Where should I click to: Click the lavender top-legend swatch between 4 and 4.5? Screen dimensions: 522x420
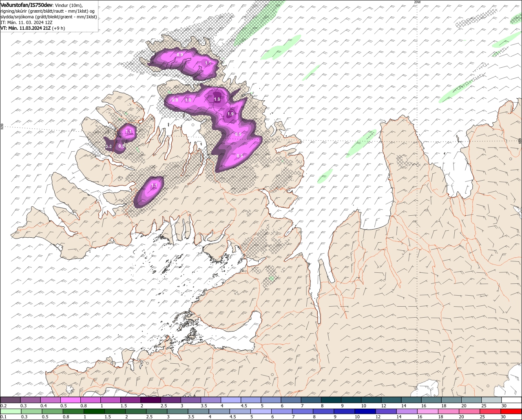coord(231,400)
